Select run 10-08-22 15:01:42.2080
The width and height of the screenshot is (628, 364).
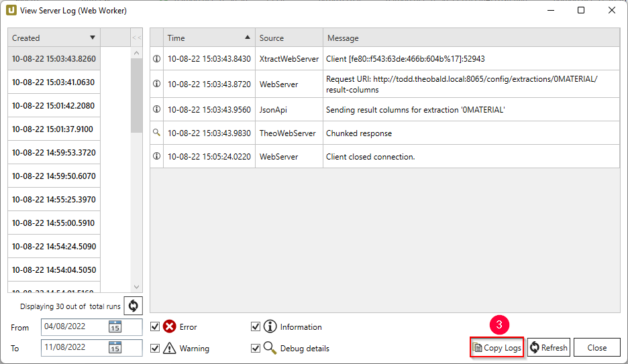pyautogui.click(x=54, y=106)
